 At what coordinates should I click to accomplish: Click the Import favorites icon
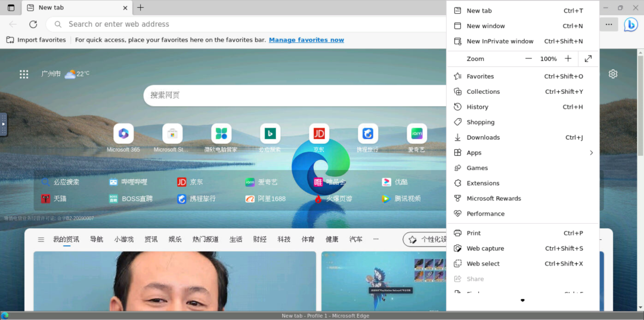tap(10, 40)
